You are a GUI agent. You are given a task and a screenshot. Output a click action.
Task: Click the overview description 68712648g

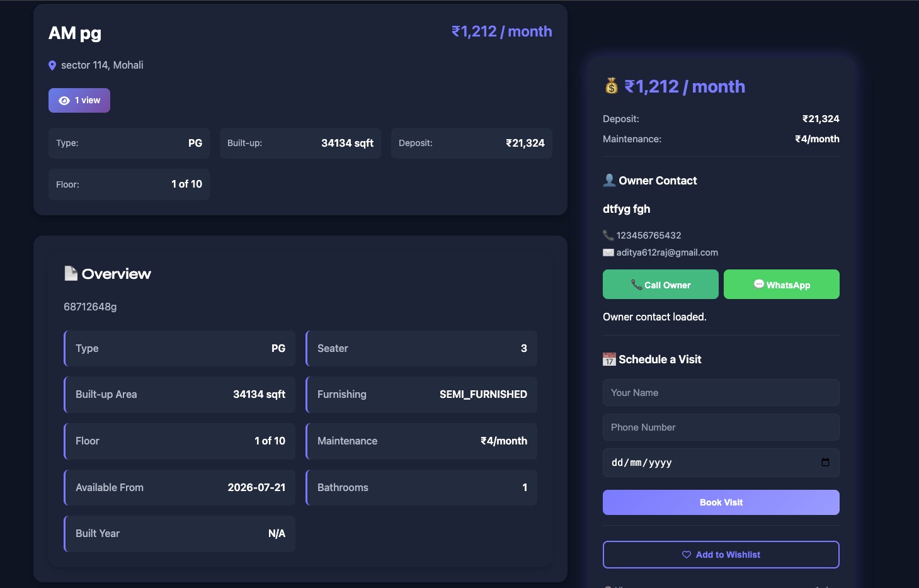click(x=90, y=307)
